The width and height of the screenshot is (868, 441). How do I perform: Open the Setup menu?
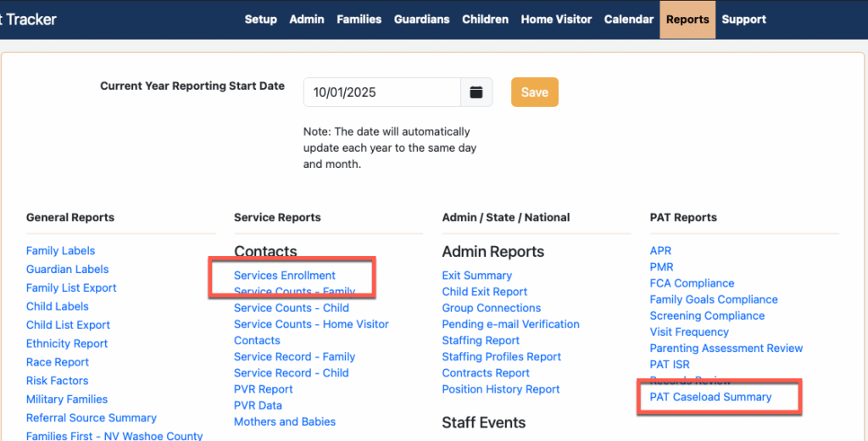261,20
